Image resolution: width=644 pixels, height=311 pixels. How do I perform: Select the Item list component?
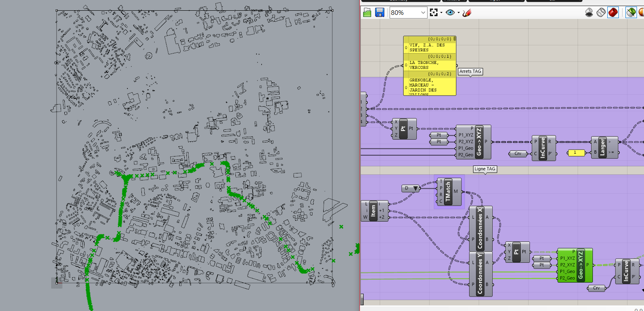click(374, 210)
